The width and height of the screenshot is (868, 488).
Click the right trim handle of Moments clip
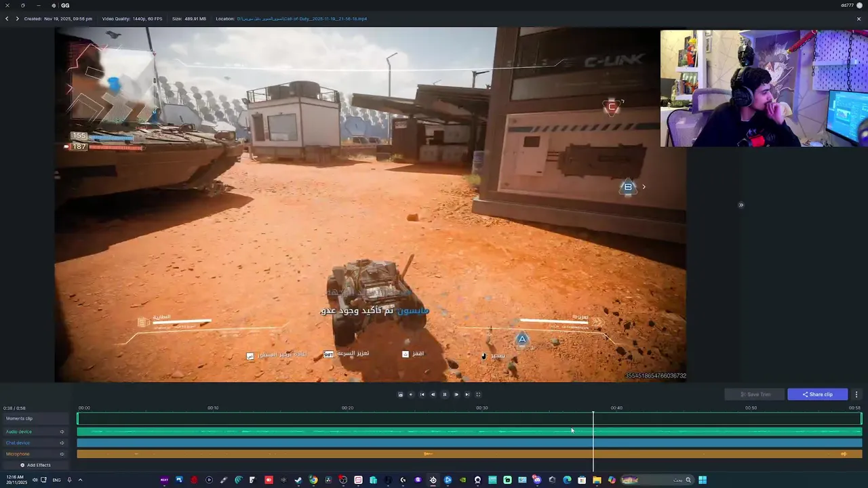[862, 419]
